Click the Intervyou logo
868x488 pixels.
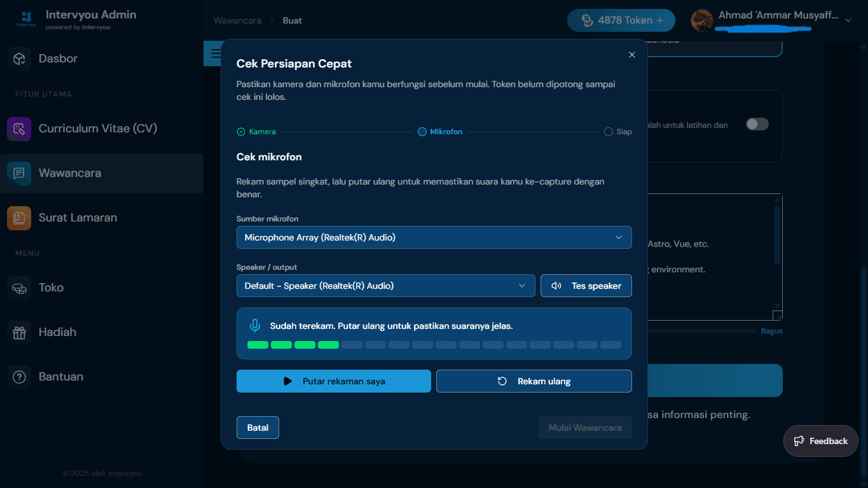point(27,19)
